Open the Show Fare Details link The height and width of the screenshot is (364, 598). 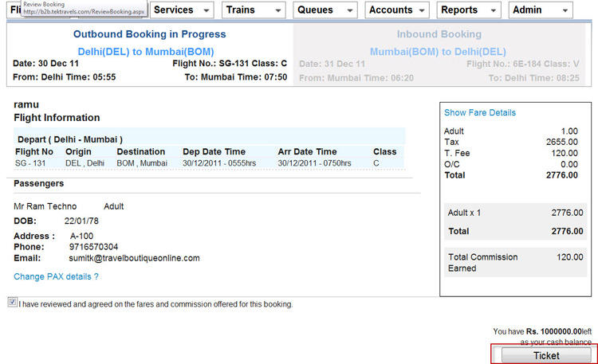point(480,113)
